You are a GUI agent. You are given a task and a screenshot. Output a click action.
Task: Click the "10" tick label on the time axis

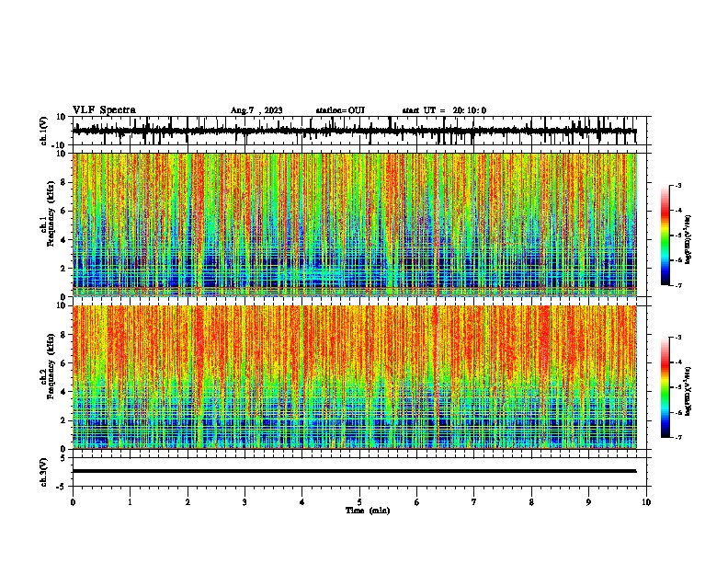click(646, 502)
